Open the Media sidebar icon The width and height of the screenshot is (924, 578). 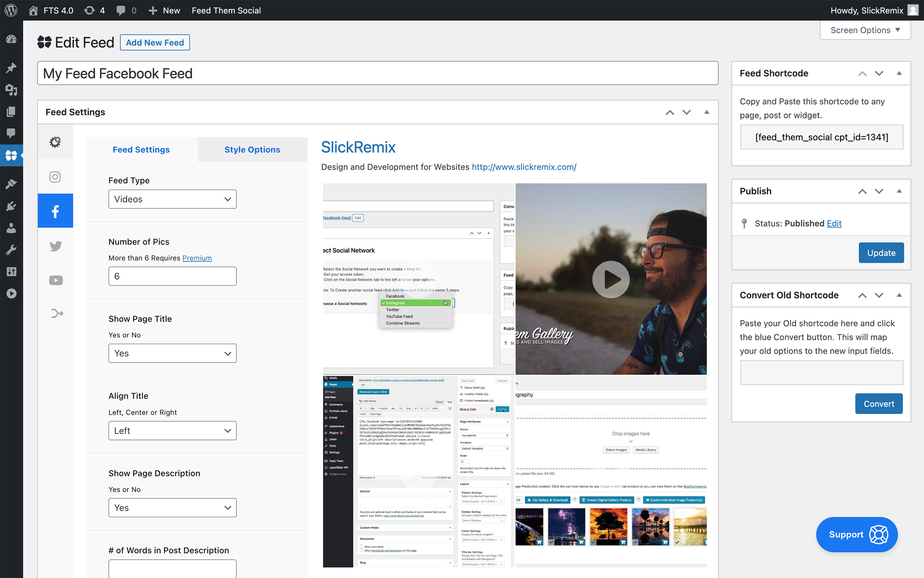11,90
